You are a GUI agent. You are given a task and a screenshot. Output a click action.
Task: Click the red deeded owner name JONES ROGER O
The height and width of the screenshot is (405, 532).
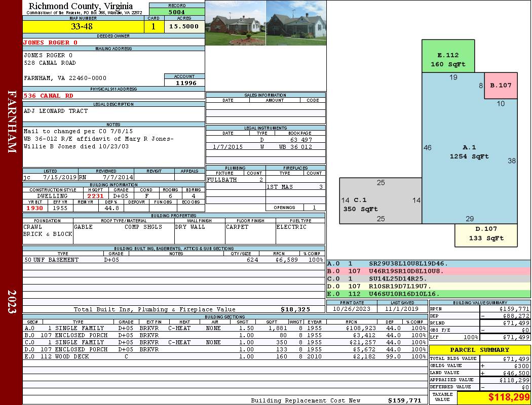coord(51,43)
